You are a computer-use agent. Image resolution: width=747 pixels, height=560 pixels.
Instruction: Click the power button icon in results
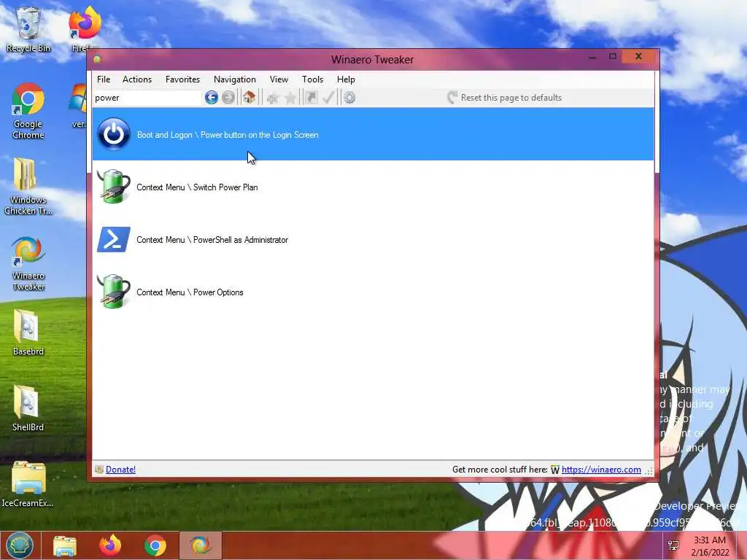click(x=113, y=134)
